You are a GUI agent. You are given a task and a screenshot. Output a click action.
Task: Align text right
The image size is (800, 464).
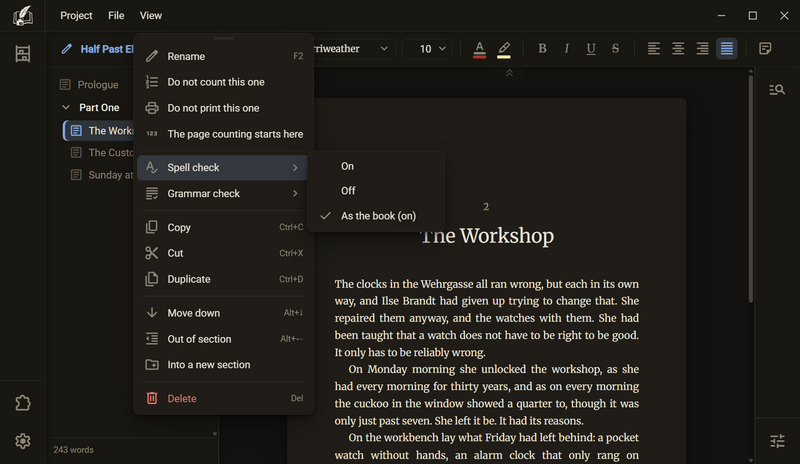point(703,48)
